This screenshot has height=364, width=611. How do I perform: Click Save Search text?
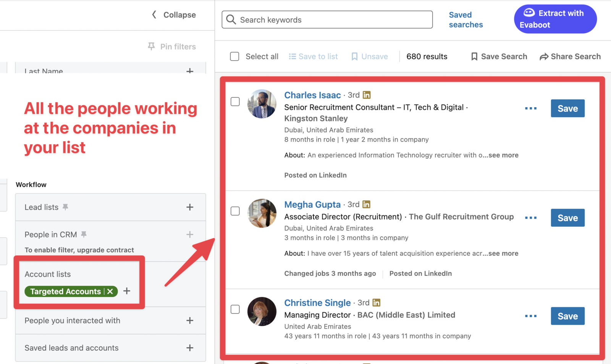[504, 56]
